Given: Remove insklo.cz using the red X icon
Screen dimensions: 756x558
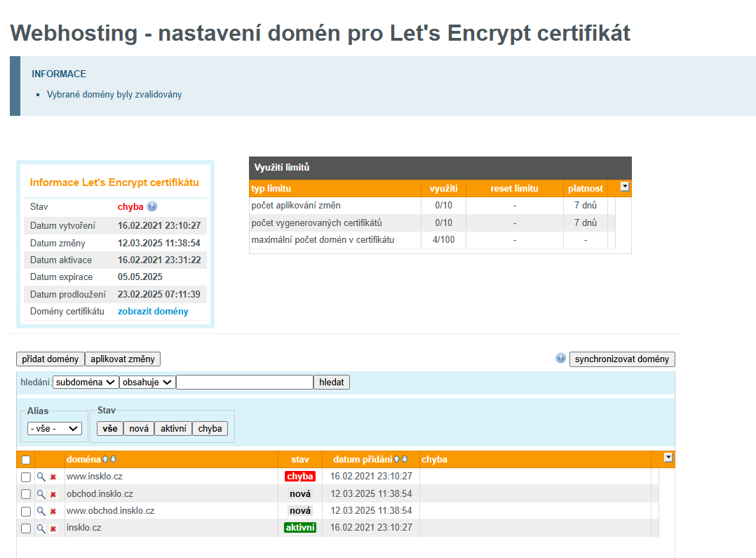Looking at the screenshot, I should [x=53, y=529].
